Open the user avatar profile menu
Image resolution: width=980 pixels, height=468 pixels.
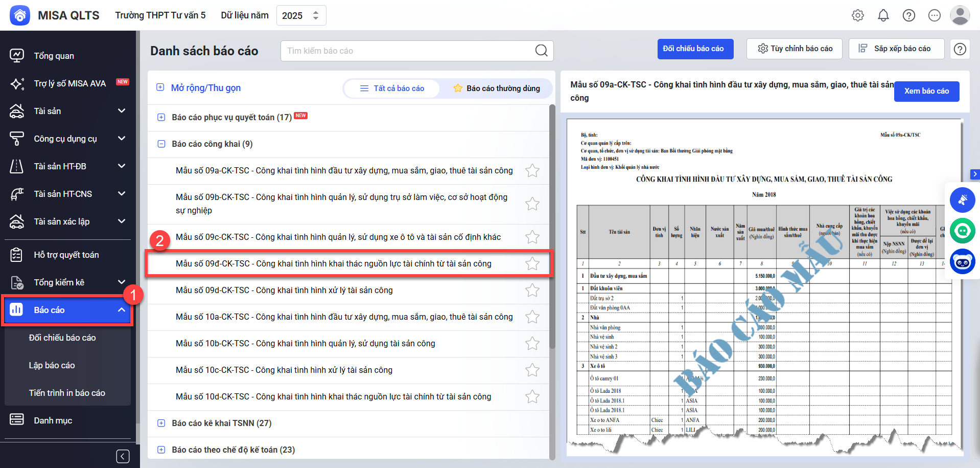click(960, 15)
